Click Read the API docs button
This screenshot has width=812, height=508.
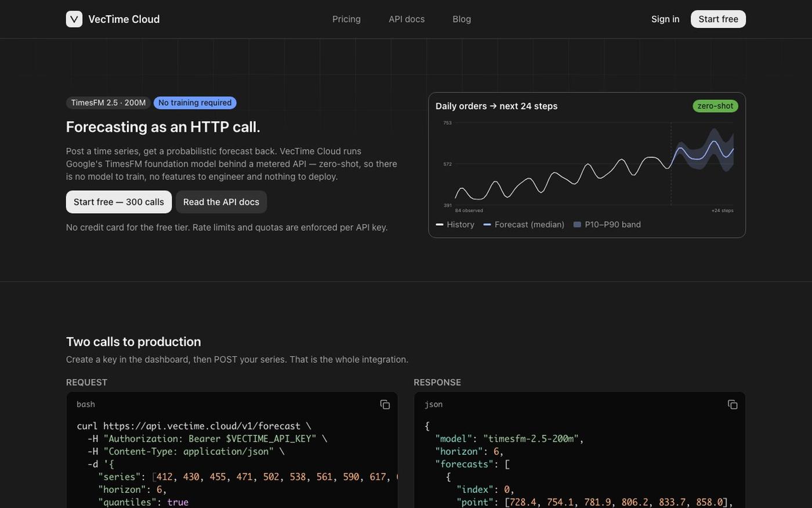[x=221, y=202]
